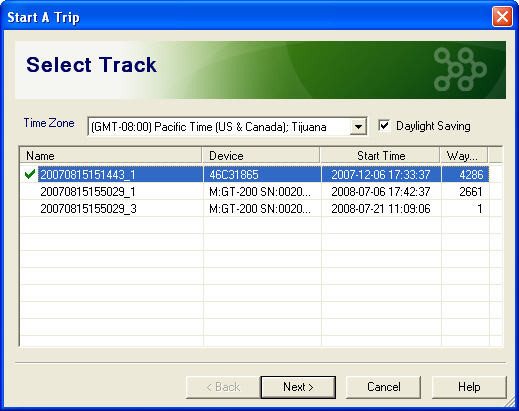The image size is (519, 411).
Task: Open the Time Zone dropdown arrow
Action: pyautogui.click(x=358, y=127)
